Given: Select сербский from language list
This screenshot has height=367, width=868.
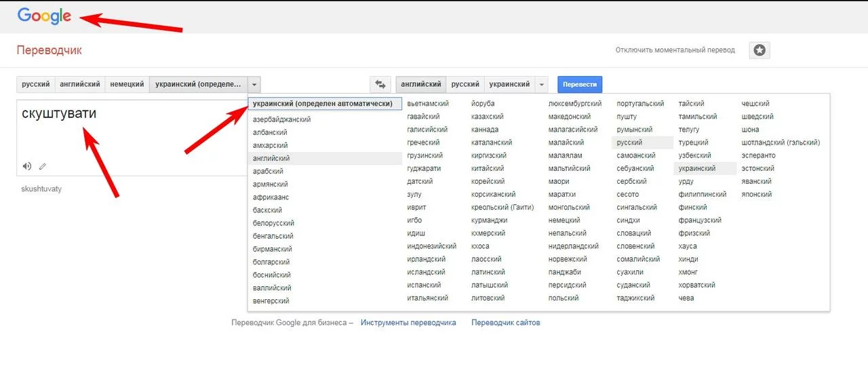Looking at the screenshot, I should coord(632,181).
